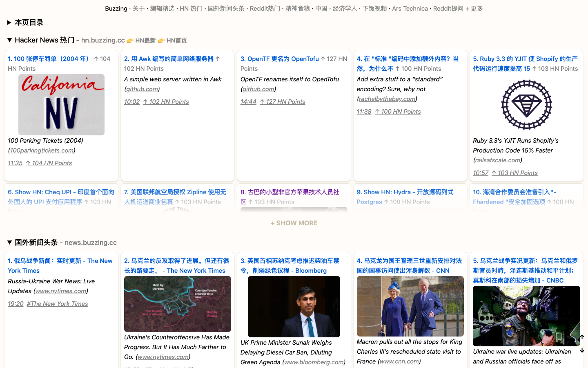Open article 4 about 标准编码 extra stuff
The height and width of the screenshot is (368, 588).
(x=408, y=63)
